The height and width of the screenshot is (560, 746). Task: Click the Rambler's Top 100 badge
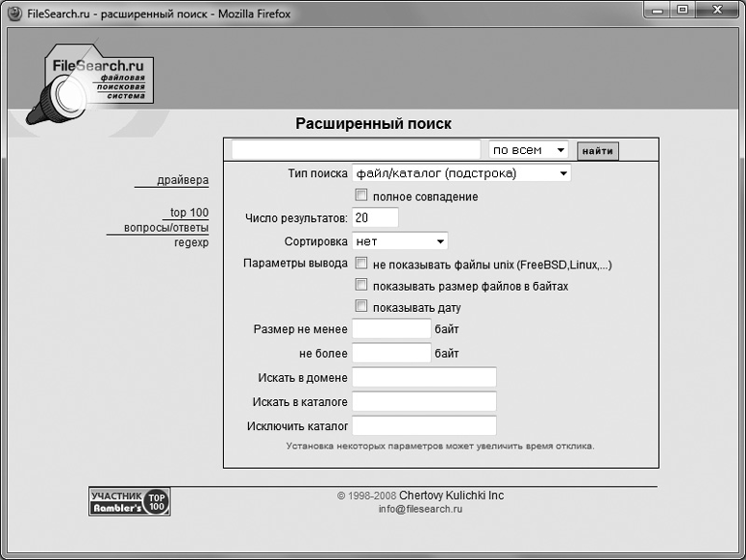[x=129, y=501]
